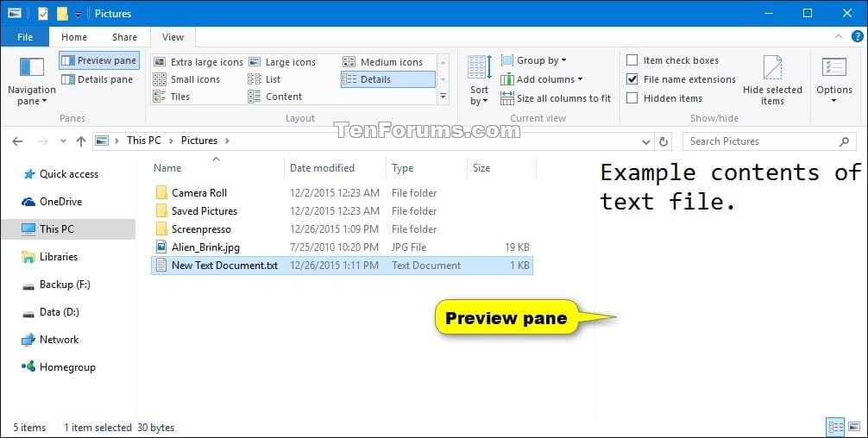Uncheck File name extensions
The image size is (868, 438).
(x=632, y=79)
